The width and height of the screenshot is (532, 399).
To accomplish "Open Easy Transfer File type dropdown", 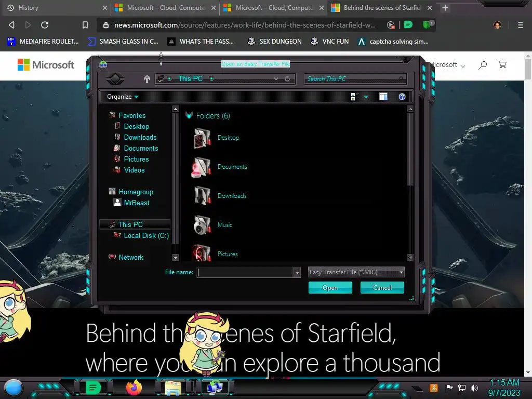I will [x=356, y=272].
